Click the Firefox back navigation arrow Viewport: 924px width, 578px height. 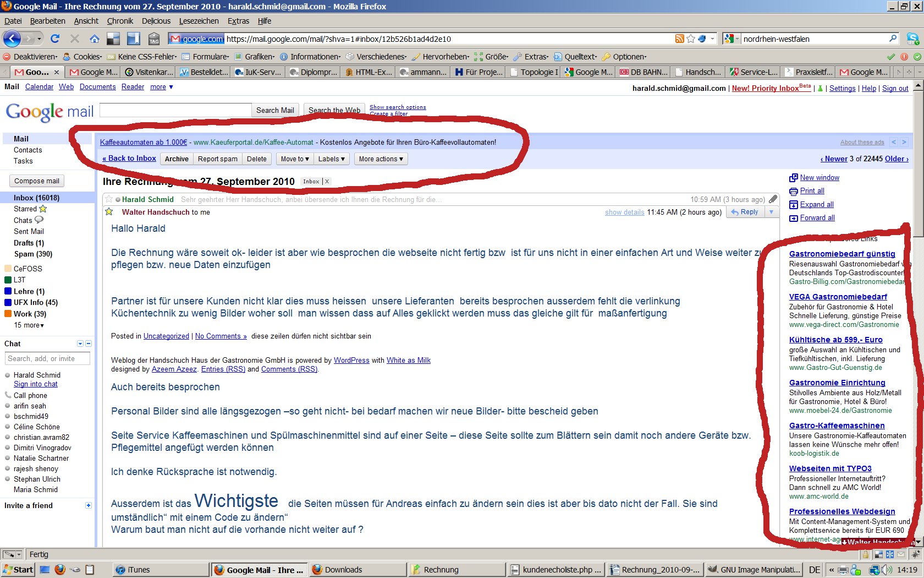pos(12,39)
